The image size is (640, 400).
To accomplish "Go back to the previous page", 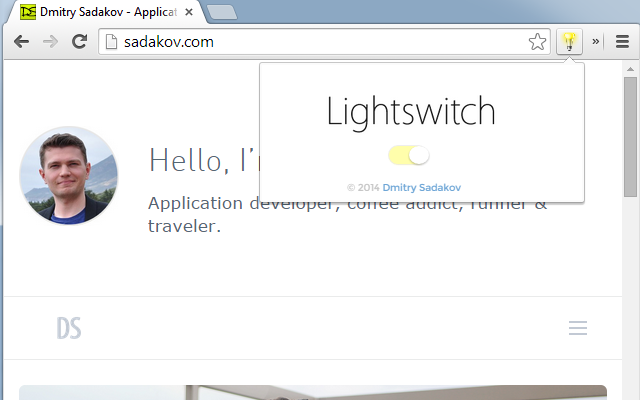I will point(21,42).
